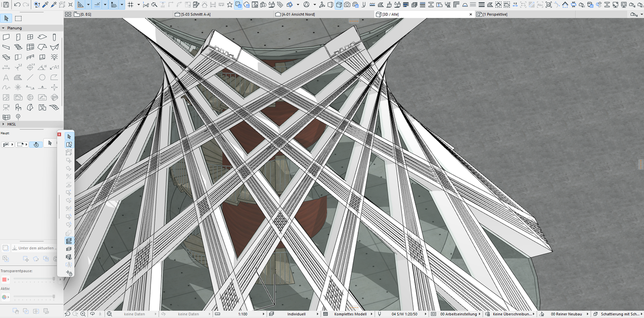Select the Door tool in Planung
Viewport: 644px width, 318px height.
coord(18,37)
